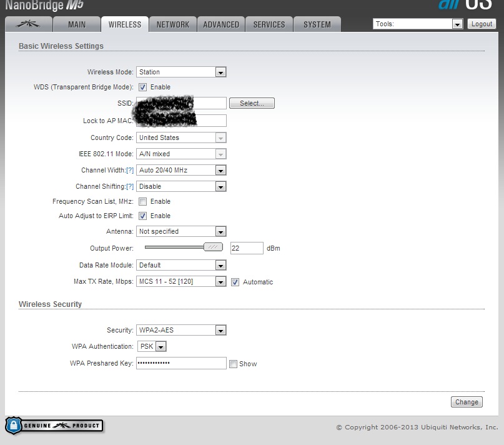Open the Tools dropdown
This screenshot has height=445, width=504.
(x=418, y=24)
